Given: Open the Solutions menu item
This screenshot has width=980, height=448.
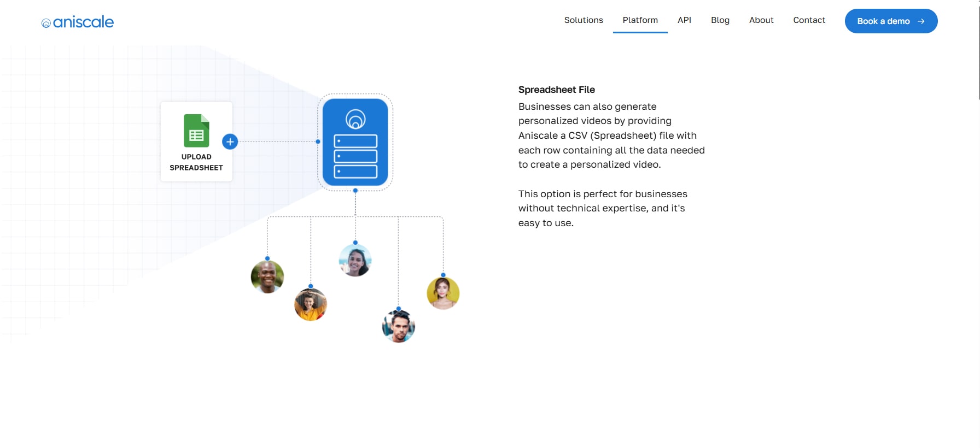Looking at the screenshot, I should point(584,20).
